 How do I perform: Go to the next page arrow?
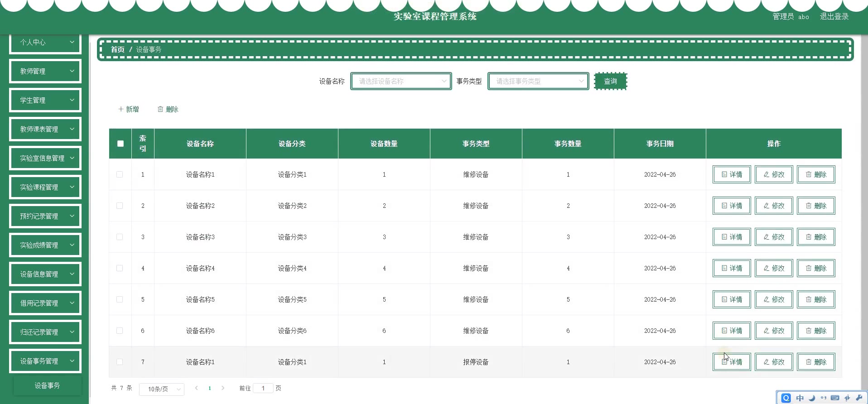pyautogui.click(x=223, y=388)
